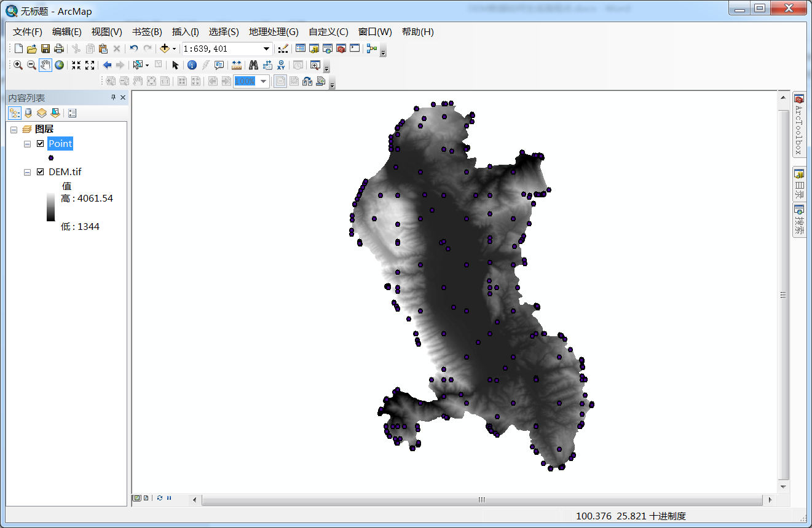812x528 pixels.
Task: Switch to layout view button
Action: point(146,498)
